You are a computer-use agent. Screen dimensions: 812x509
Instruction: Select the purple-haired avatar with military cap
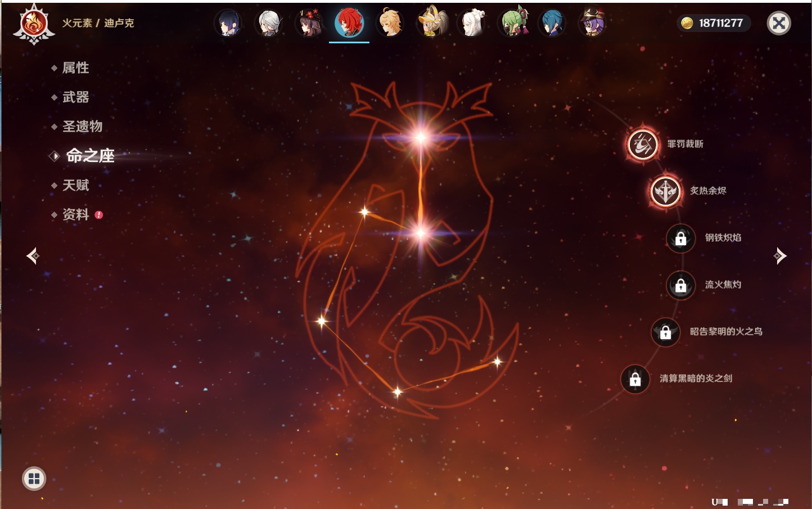(593, 23)
